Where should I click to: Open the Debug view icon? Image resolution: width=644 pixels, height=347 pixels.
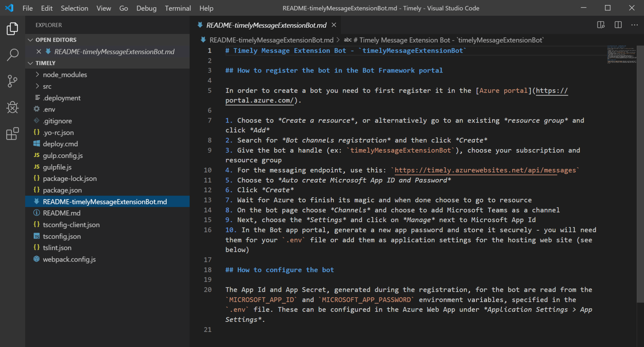[x=12, y=107]
